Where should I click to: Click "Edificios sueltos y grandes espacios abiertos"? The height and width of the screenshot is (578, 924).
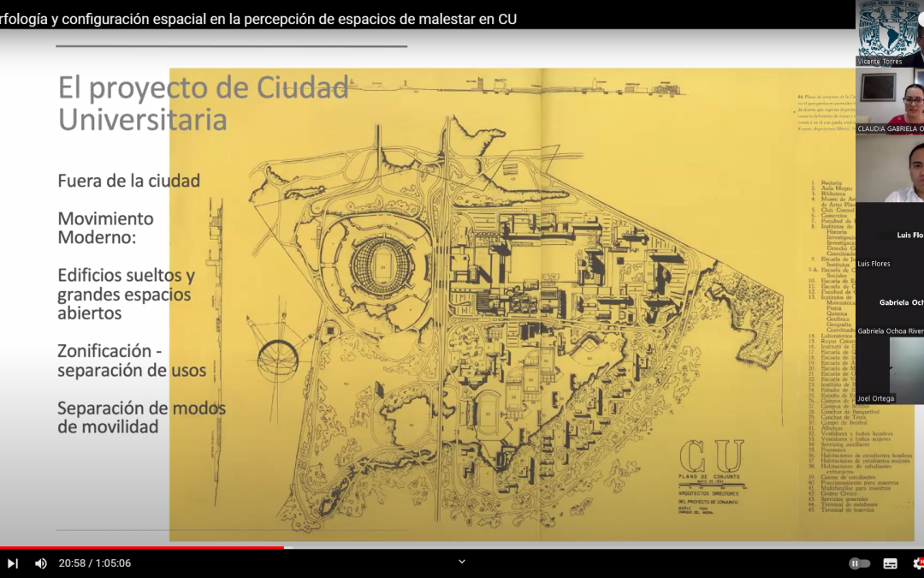click(x=126, y=294)
